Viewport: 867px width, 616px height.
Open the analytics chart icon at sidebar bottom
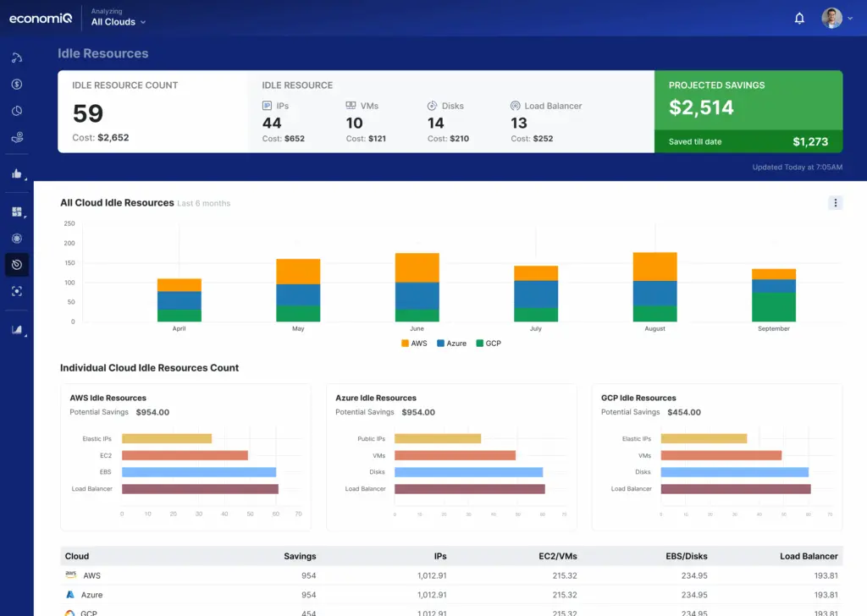pyautogui.click(x=18, y=329)
